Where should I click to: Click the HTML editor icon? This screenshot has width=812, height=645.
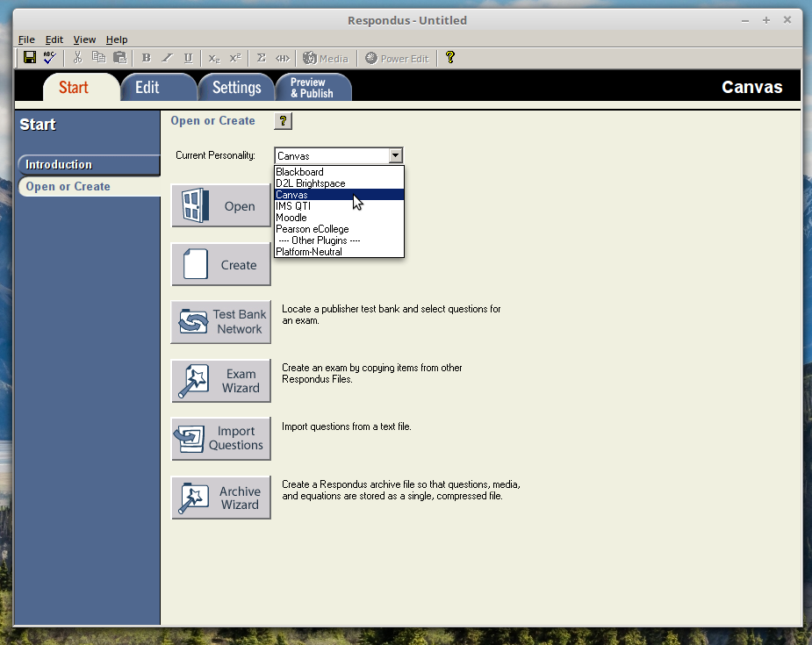(x=283, y=58)
